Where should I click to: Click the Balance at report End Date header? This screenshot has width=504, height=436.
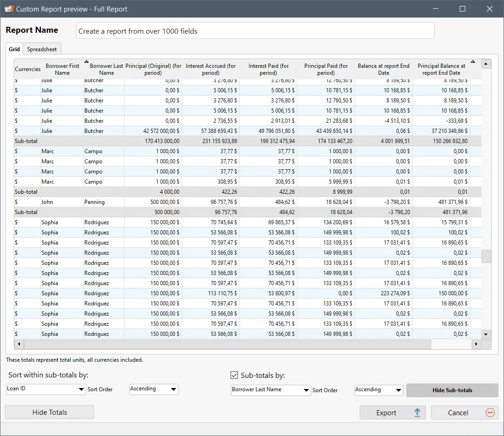tap(384, 69)
